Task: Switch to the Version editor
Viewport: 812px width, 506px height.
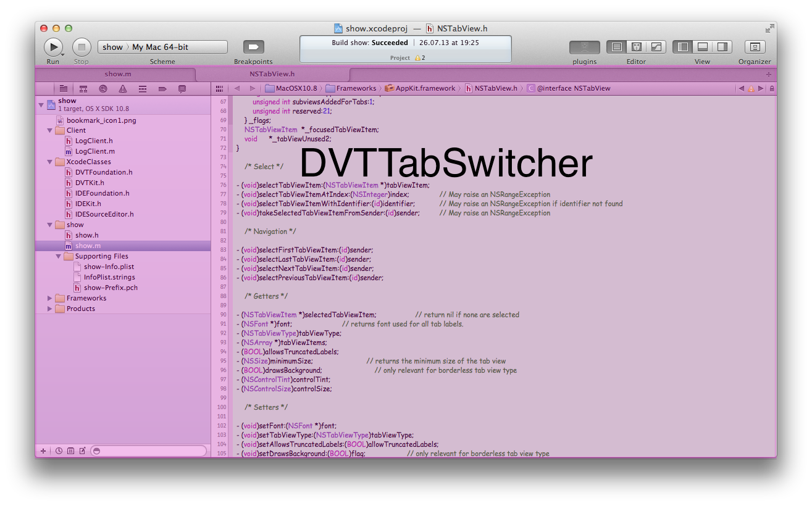Action: pos(656,47)
